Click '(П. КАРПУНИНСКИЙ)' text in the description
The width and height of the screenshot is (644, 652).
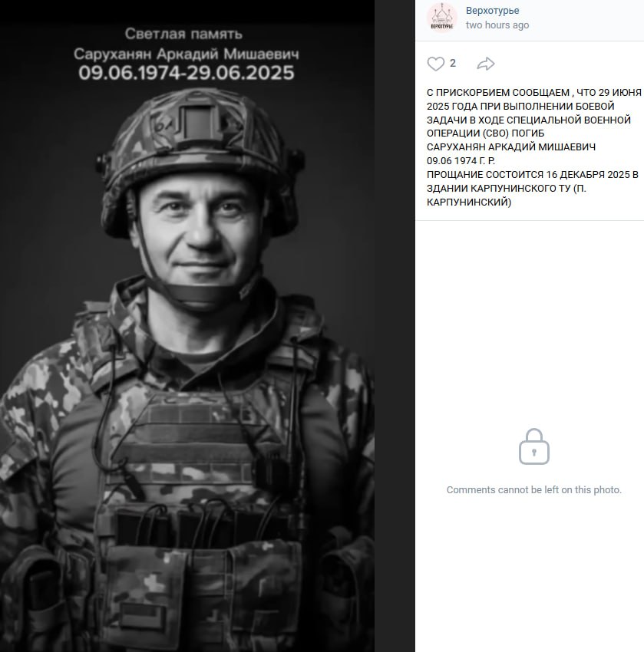click(507, 195)
